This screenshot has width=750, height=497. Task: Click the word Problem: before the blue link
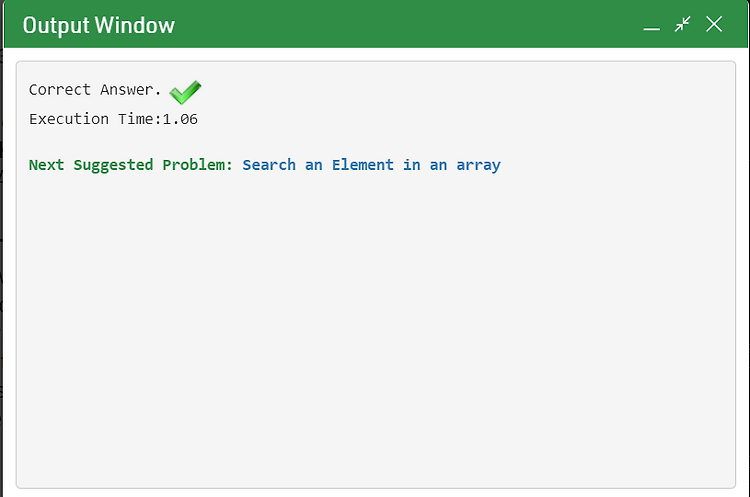[x=197, y=165]
